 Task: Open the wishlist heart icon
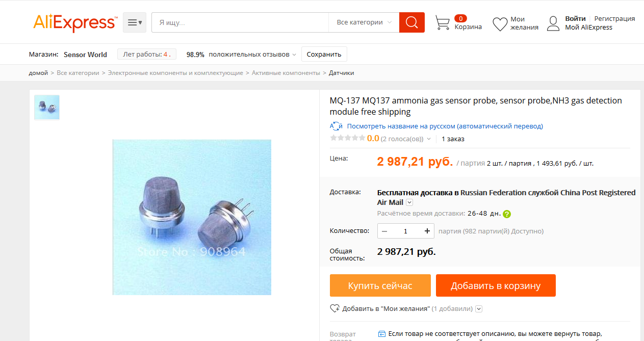(500, 24)
